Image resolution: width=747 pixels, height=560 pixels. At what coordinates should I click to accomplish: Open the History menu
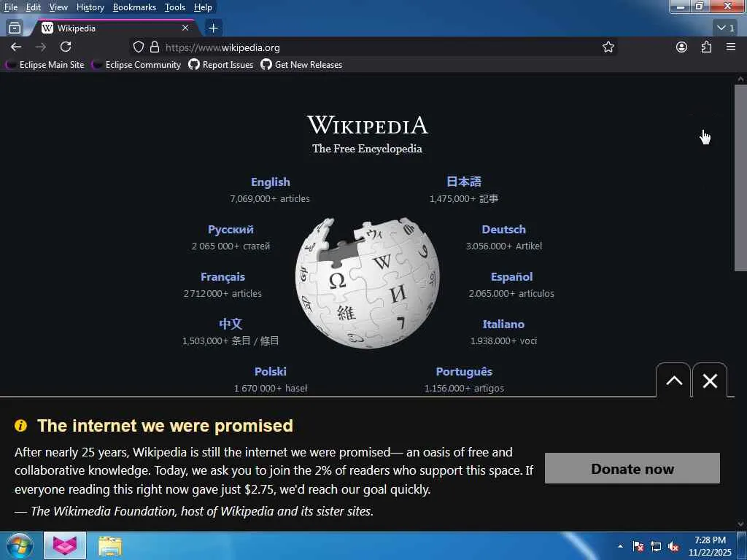[90, 7]
